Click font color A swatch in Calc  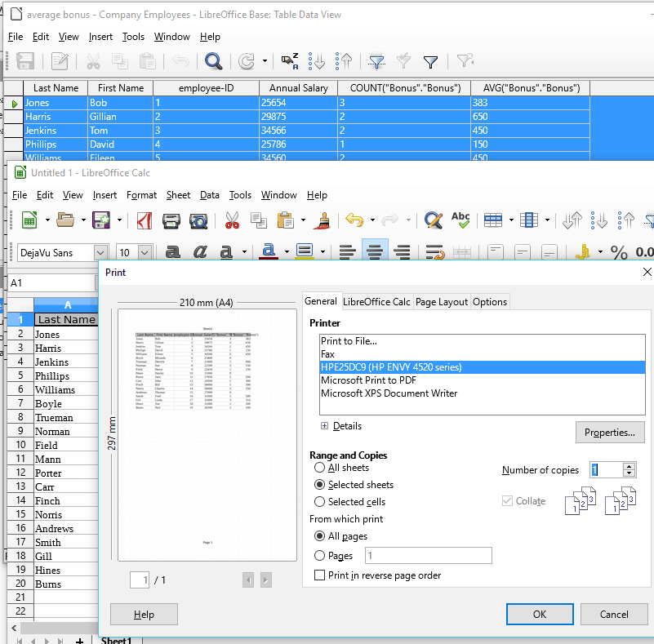(269, 251)
